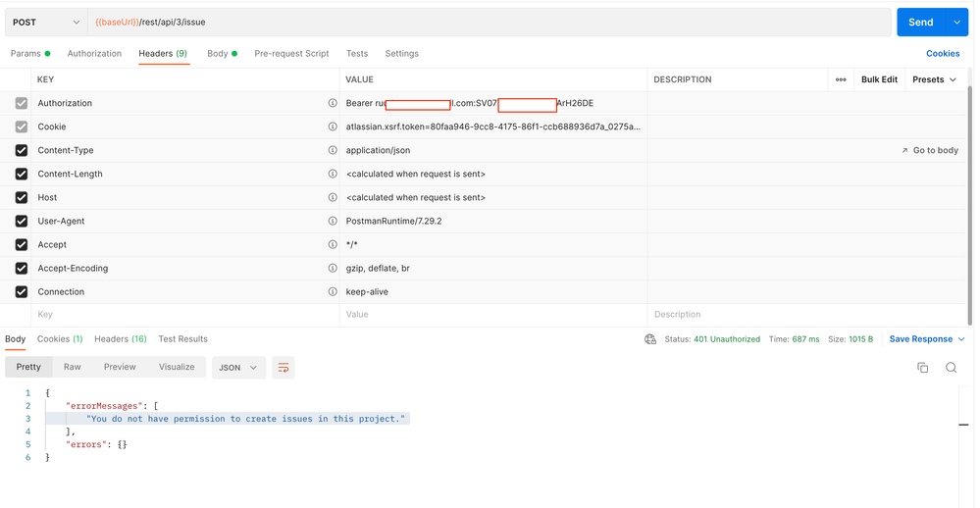This screenshot has width=980, height=508.
Task: Uncheck the Content-Length header
Action: pos(22,174)
